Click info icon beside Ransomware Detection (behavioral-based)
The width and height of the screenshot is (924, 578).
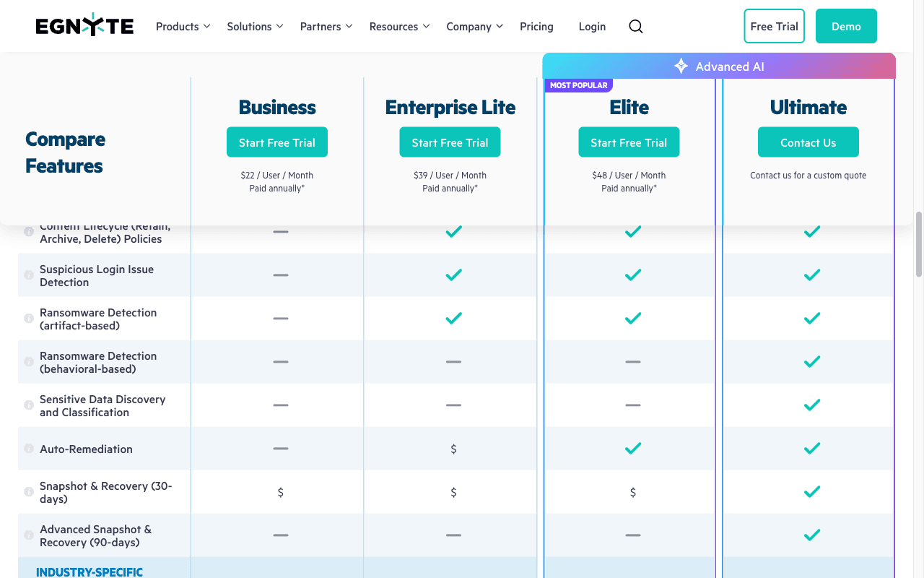pos(29,362)
